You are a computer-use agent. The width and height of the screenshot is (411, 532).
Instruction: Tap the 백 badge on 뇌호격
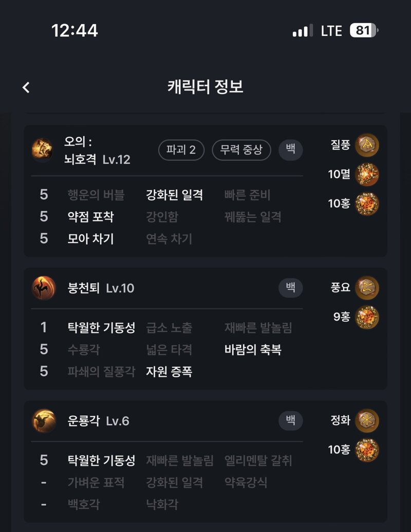coord(291,150)
